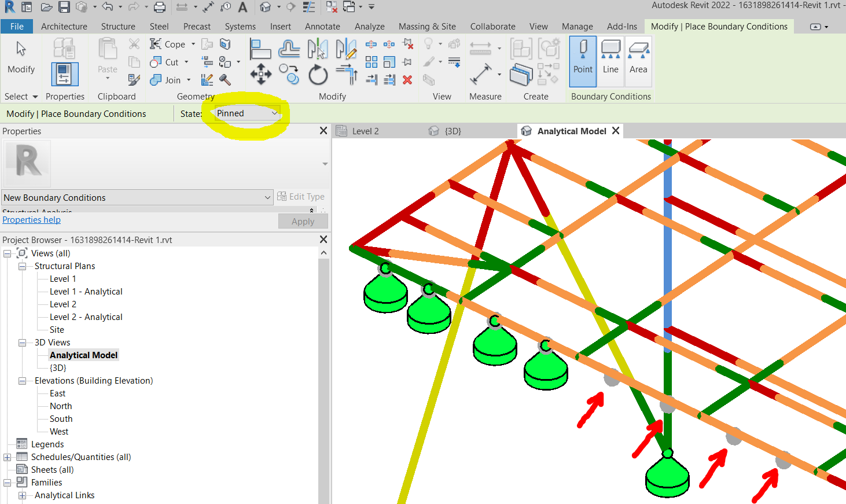Expand the Analytical Links families node
Screen dimensions: 846x504
(x=23, y=495)
